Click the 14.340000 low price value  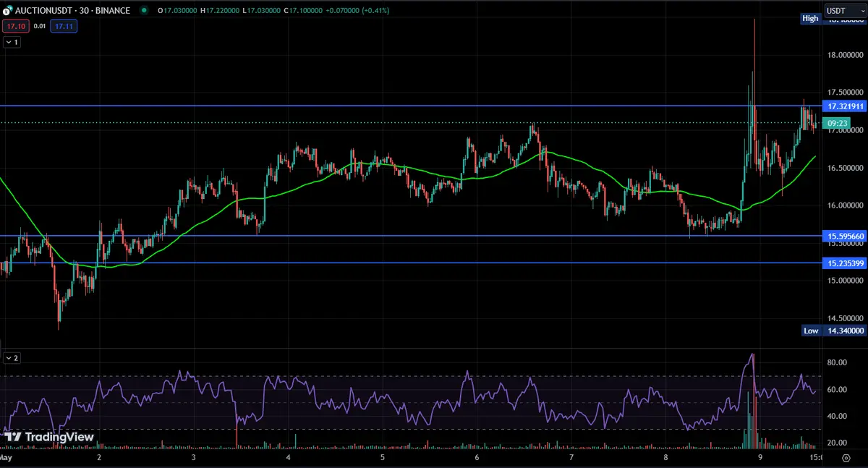pyautogui.click(x=844, y=331)
